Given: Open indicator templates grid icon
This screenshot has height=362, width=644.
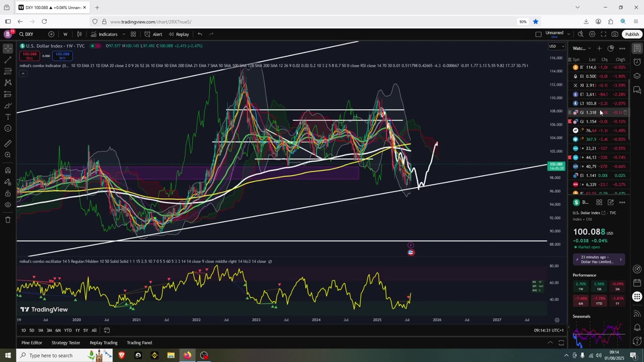Looking at the screenshot, I should [133, 34].
